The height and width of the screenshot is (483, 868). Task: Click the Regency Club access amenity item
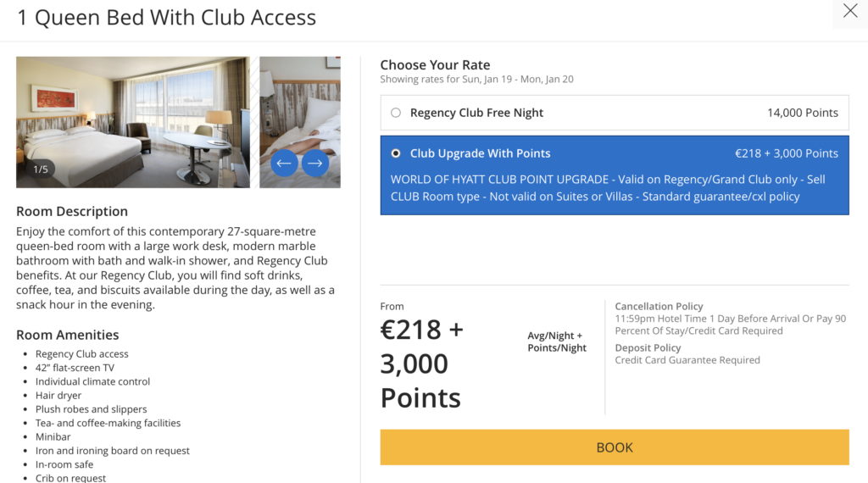pyautogui.click(x=82, y=354)
